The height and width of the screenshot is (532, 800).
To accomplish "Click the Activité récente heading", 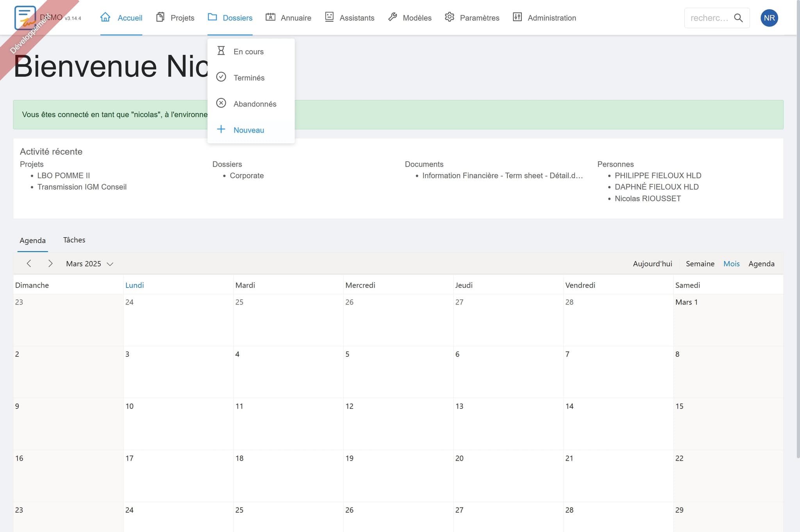I will click(51, 151).
